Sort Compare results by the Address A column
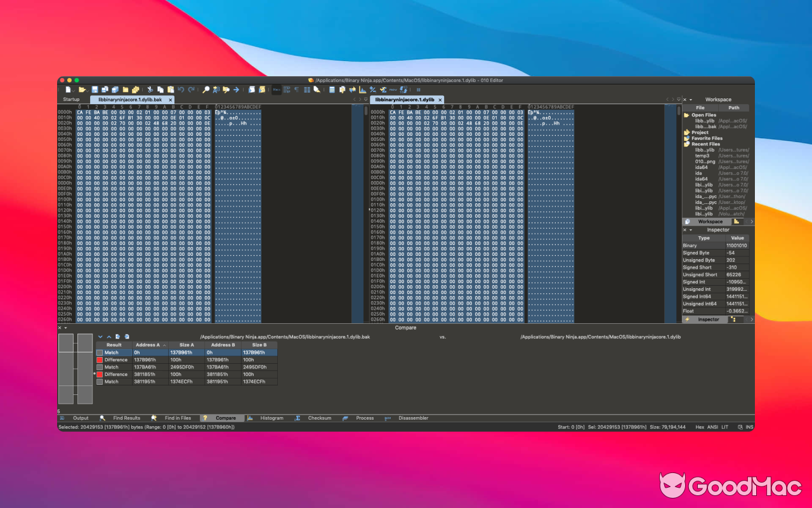The height and width of the screenshot is (508, 812). (148, 345)
